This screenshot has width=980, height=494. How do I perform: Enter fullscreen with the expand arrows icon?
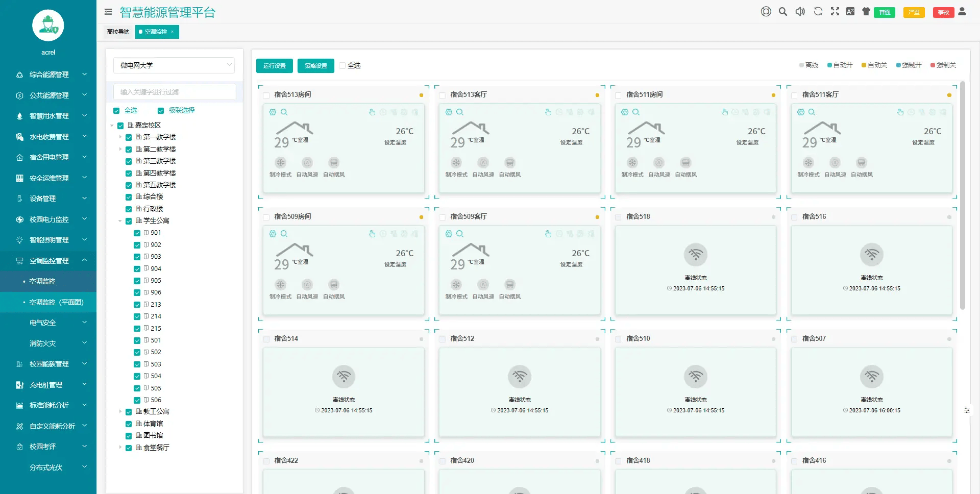click(x=835, y=11)
